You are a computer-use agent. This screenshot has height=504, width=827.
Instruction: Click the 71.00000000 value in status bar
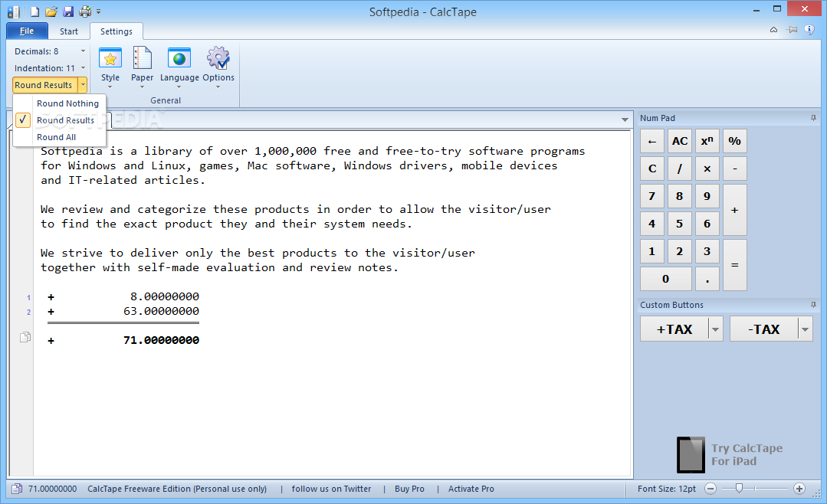coord(52,489)
